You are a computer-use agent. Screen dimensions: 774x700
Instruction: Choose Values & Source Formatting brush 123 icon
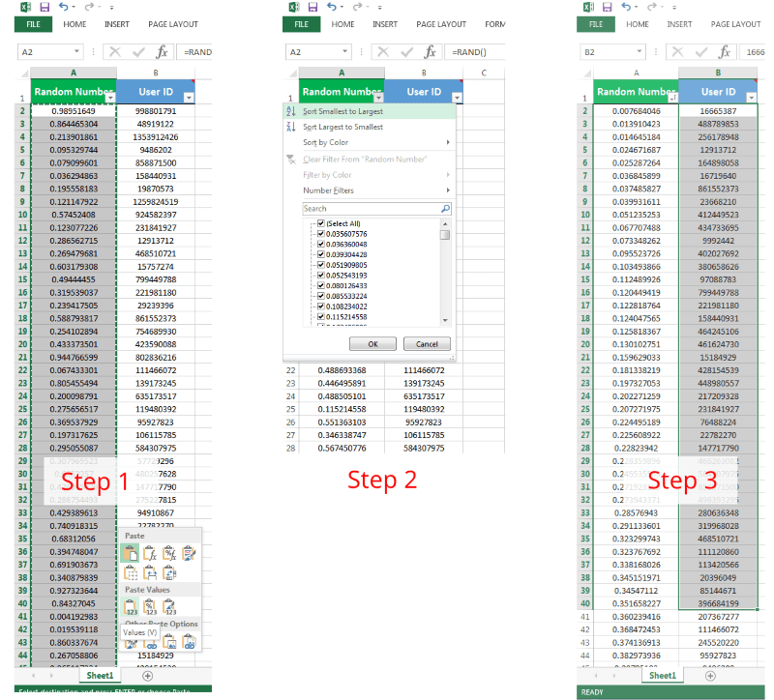point(169,607)
